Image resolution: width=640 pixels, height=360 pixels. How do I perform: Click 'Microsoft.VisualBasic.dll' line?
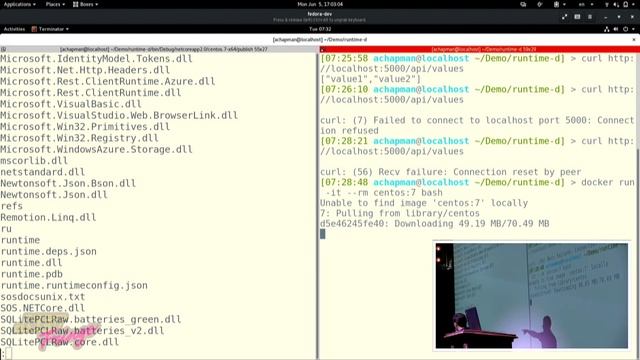tap(71, 104)
